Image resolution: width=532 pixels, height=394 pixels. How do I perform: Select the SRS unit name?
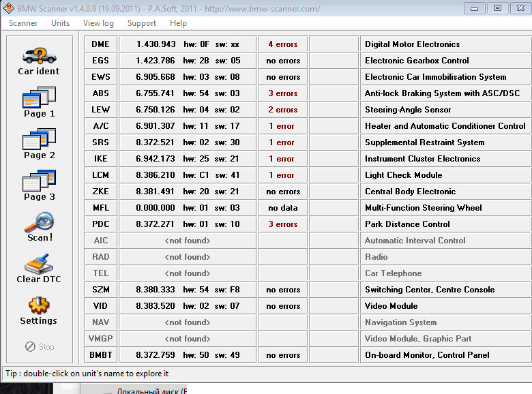[x=101, y=142]
